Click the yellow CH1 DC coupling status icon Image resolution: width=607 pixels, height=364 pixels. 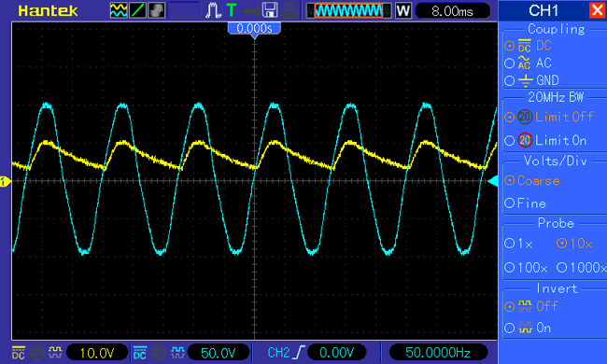[19, 353]
